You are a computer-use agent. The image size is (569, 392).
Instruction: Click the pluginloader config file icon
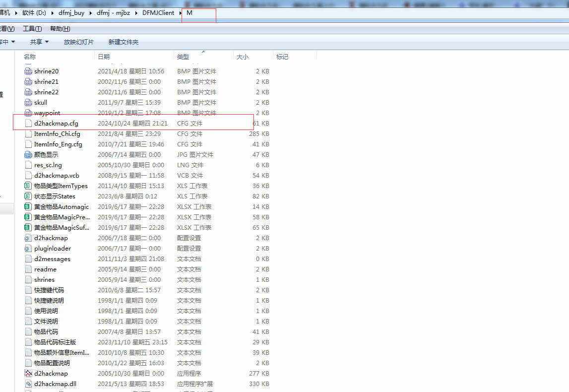tap(28, 249)
